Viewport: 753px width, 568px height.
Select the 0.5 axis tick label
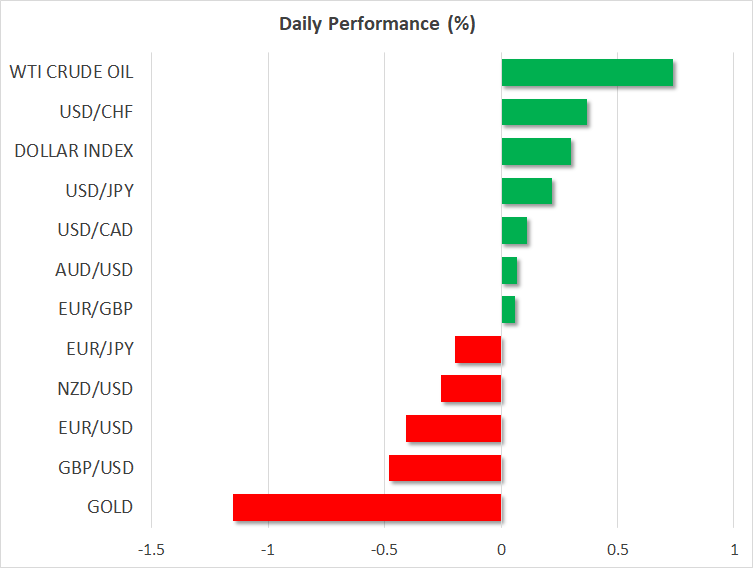(x=617, y=549)
